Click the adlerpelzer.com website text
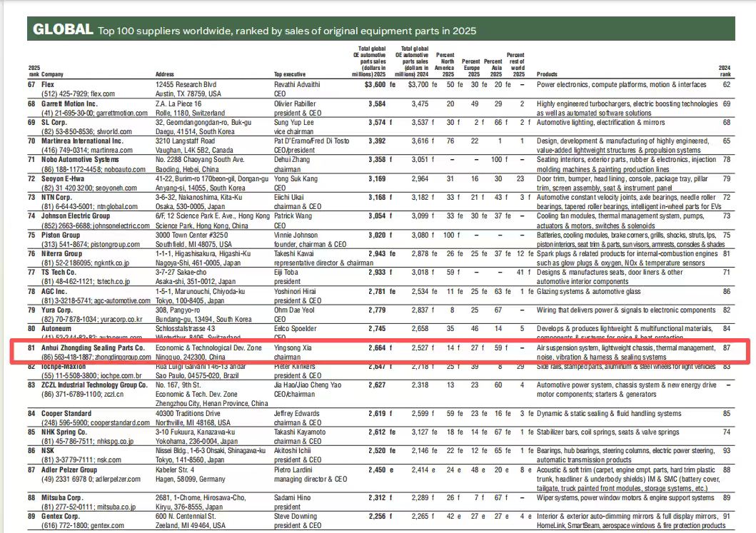This screenshot has width=756, height=533. pyautogui.click(x=118, y=479)
